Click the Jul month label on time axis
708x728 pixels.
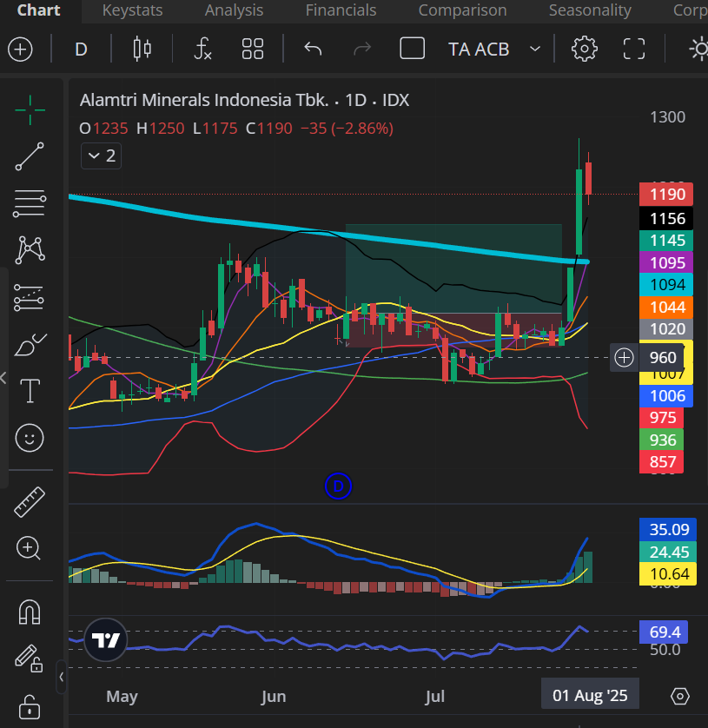[435, 697]
